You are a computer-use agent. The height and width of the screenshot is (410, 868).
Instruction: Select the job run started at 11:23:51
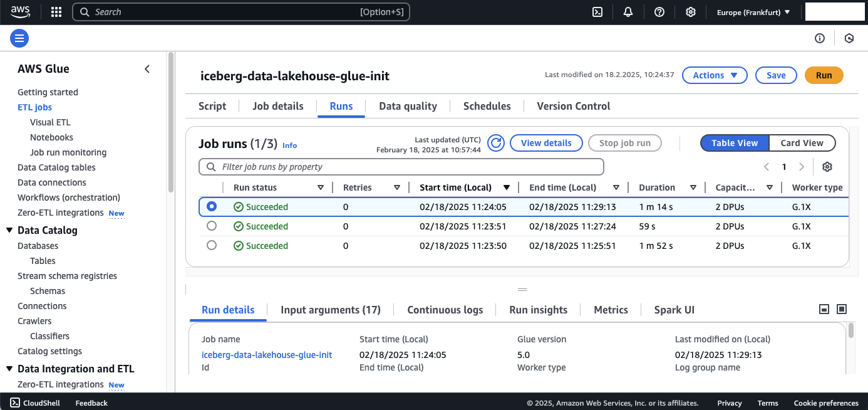tap(212, 226)
